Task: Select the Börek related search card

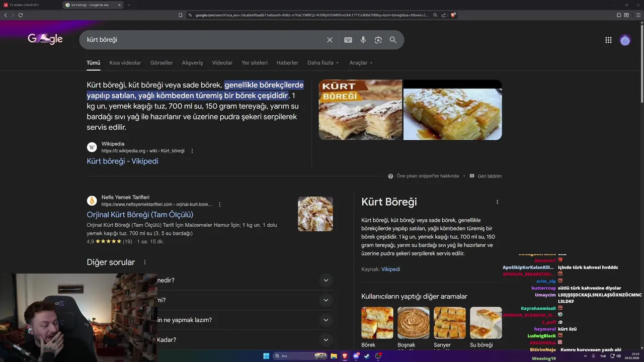Action: pyautogui.click(x=377, y=327)
